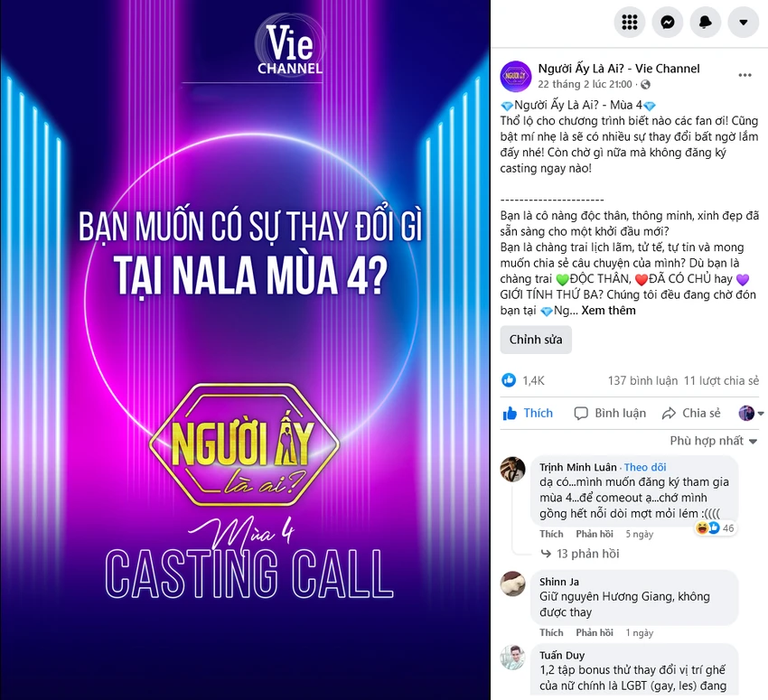Check the public globe privacy icon

[645, 85]
